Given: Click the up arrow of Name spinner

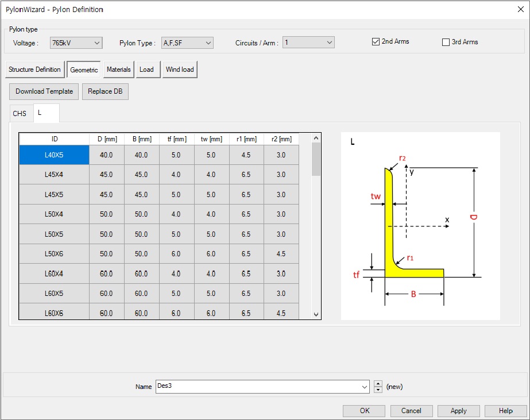Looking at the screenshot, I should pos(378,384).
